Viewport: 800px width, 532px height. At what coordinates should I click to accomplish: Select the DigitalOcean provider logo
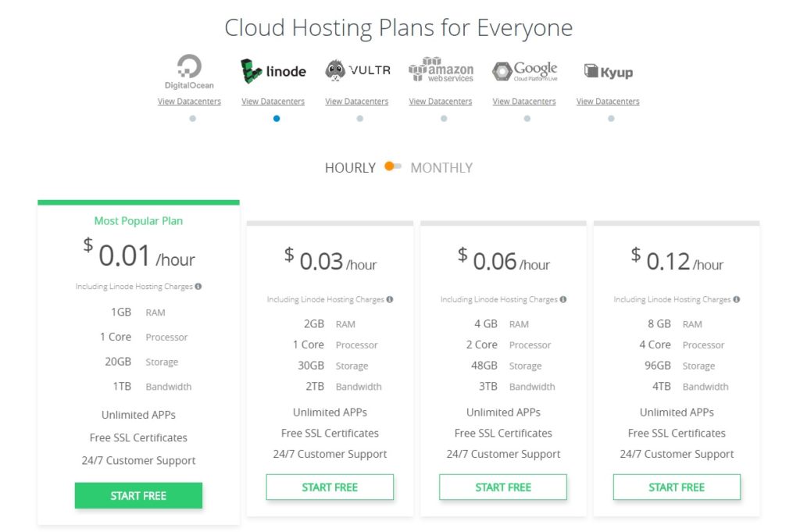click(x=189, y=71)
